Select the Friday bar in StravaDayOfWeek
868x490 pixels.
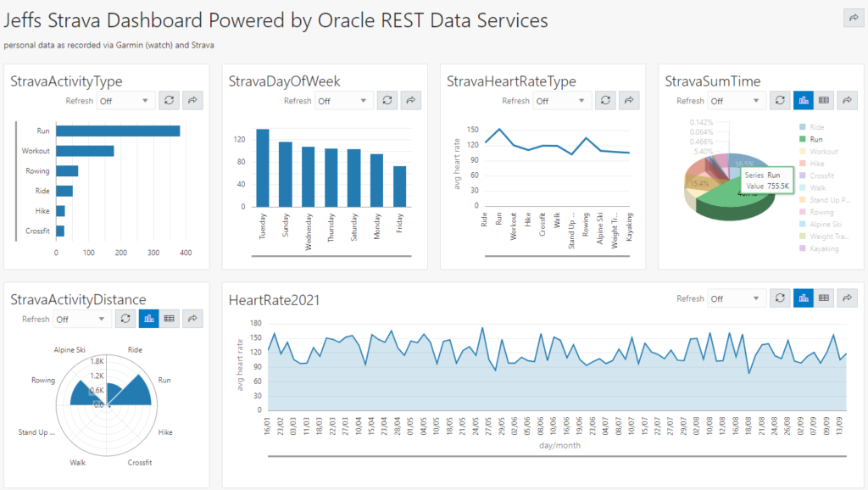pyautogui.click(x=400, y=187)
